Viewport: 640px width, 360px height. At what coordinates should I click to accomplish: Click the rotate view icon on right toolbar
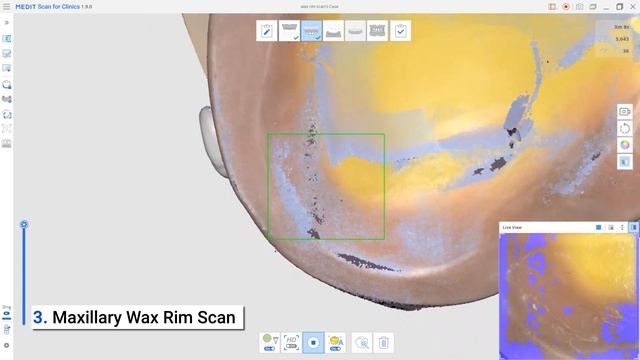coord(624,129)
